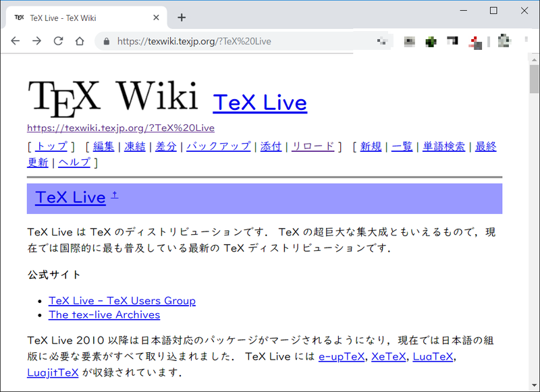540x392 pixels.
Task: Open the 編集 edit link
Action: [103, 146]
